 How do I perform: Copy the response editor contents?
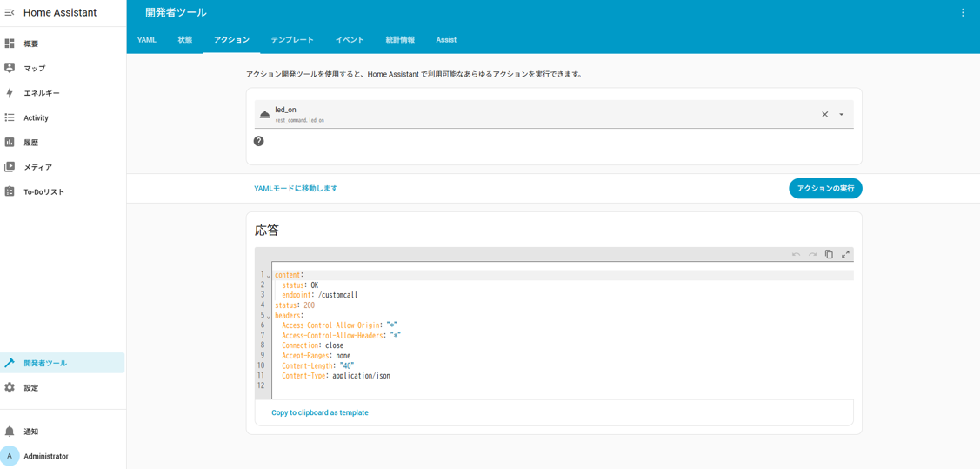click(x=829, y=254)
